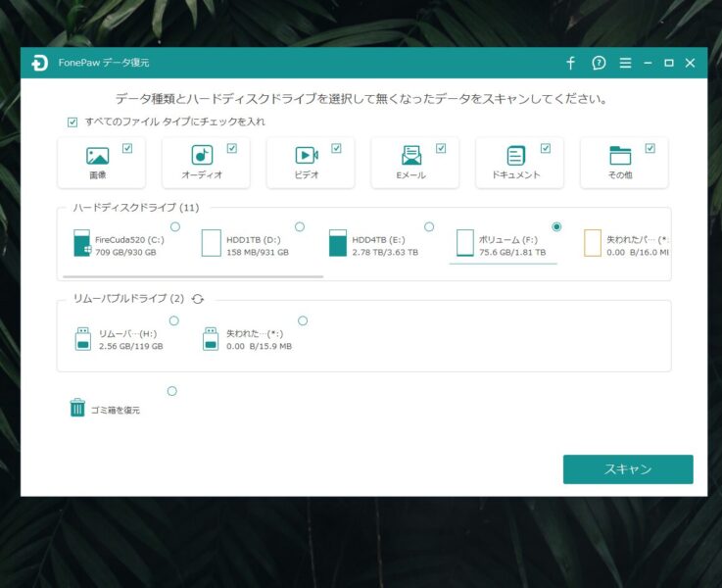Image resolution: width=722 pixels, height=588 pixels.
Task: Click the hard disk drive horizontal scrollbar
Action: (x=193, y=276)
